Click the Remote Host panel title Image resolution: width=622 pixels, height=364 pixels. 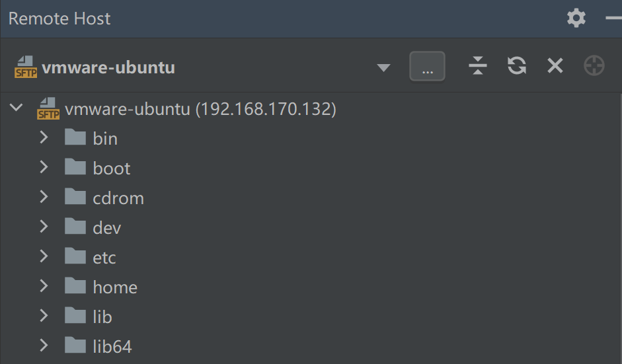tap(59, 18)
